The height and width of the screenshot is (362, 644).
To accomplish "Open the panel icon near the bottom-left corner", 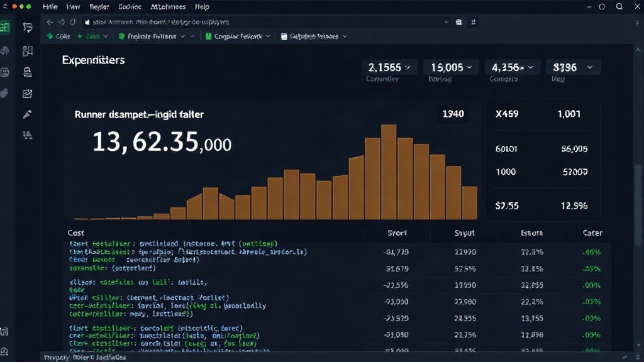I will (x=4, y=332).
